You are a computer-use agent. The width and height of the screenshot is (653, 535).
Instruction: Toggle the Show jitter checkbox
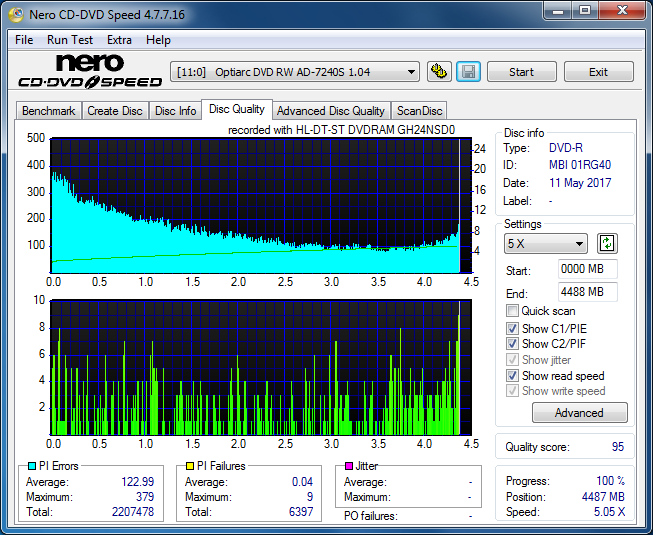[512, 360]
